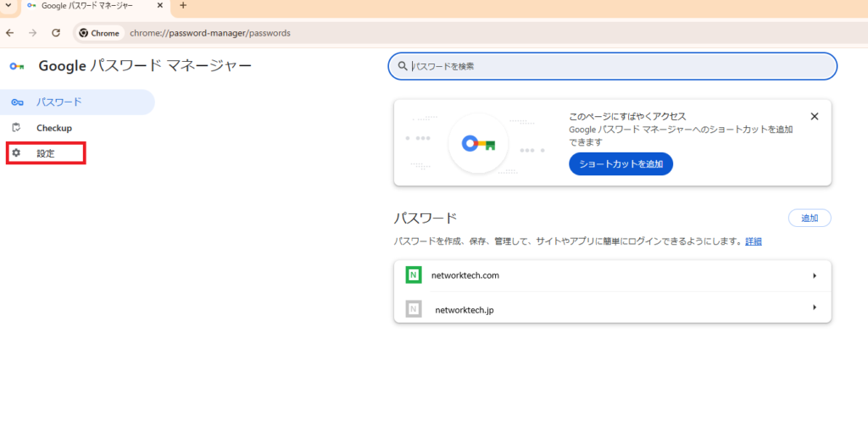The width and height of the screenshot is (868, 448).
Task: Click the clipboard icon beside Checkup
Action: 17,128
